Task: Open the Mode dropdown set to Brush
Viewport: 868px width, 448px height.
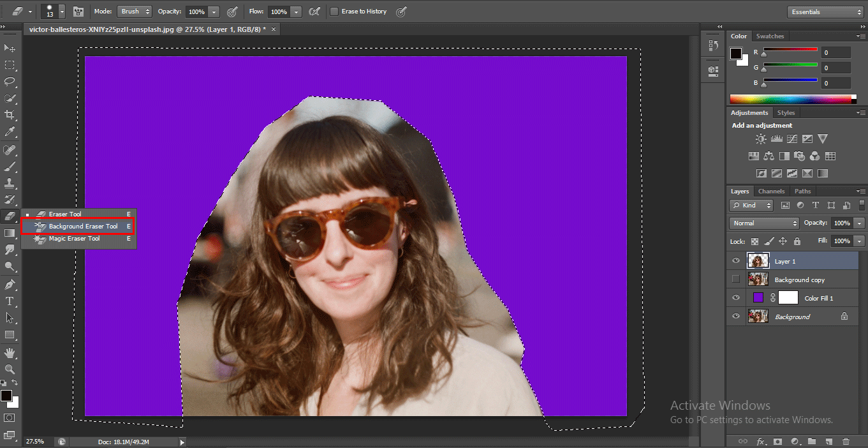Action: [x=134, y=11]
